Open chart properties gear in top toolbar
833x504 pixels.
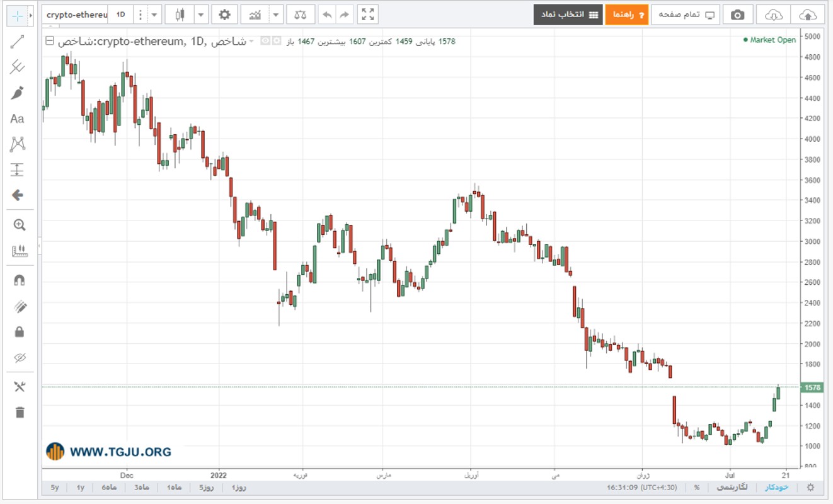[x=225, y=14]
